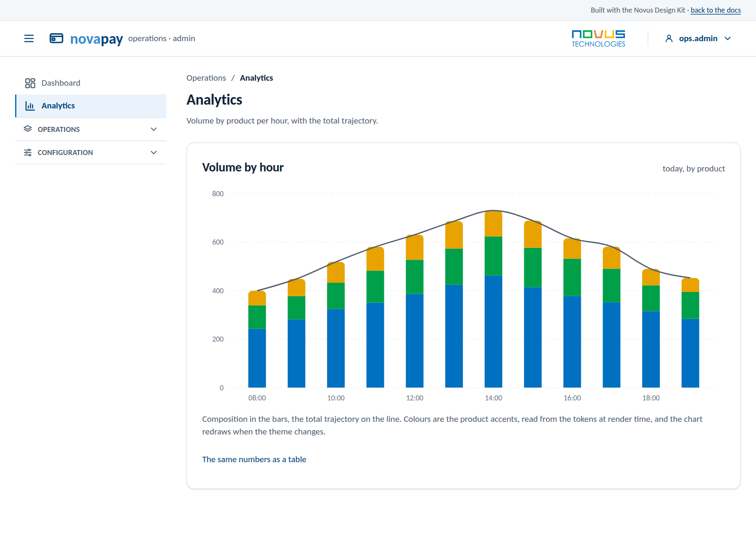Click the orange segment of the 08:00 bar
The image size is (756, 542).
257,298
